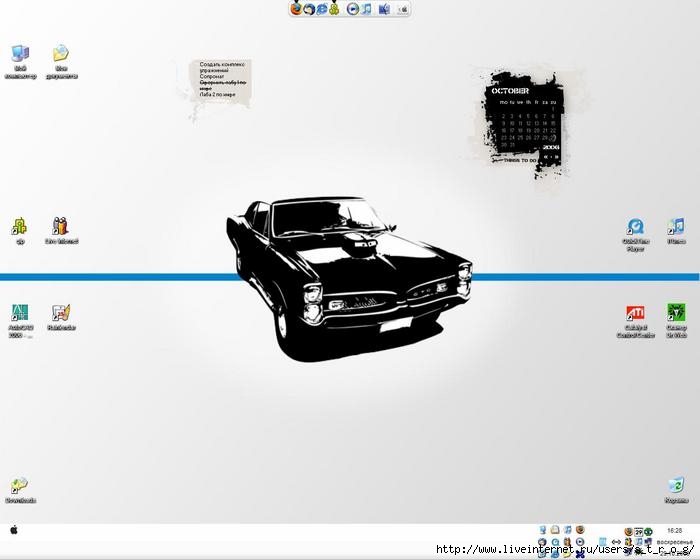This screenshot has width=700, height=560.
Task: Click the OCTOBER heading in calendar widget
Action: 510,91
